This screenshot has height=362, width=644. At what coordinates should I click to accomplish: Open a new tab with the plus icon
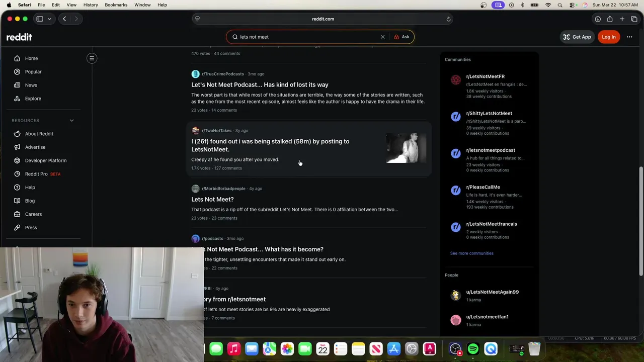[622, 19]
